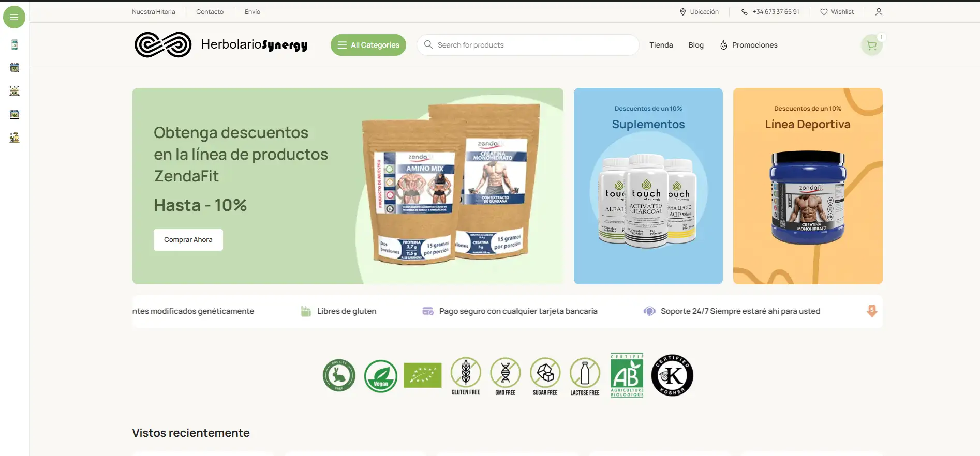Click 'Soporte 24/7 Siempre estaré ahí' text

740,311
